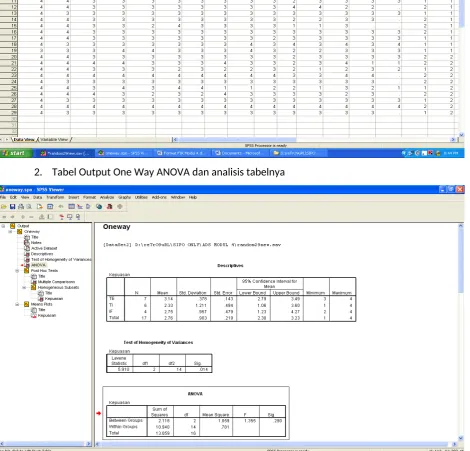The width and height of the screenshot is (470, 451).
Task: Open the Utilities menu
Action: (x=141, y=197)
